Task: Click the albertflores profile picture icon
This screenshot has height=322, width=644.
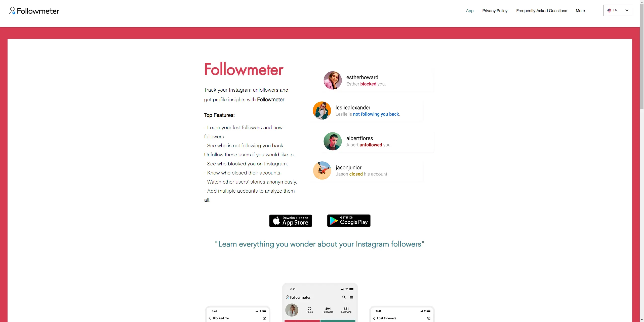Action: (333, 141)
